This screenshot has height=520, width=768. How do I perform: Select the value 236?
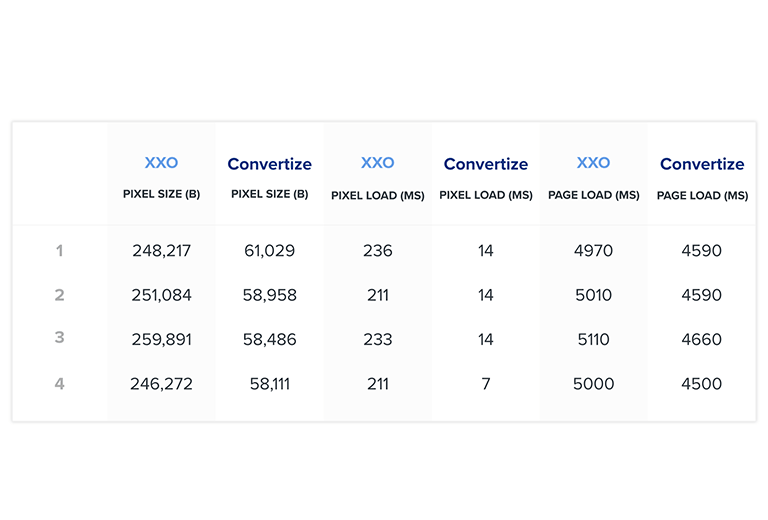(x=378, y=251)
